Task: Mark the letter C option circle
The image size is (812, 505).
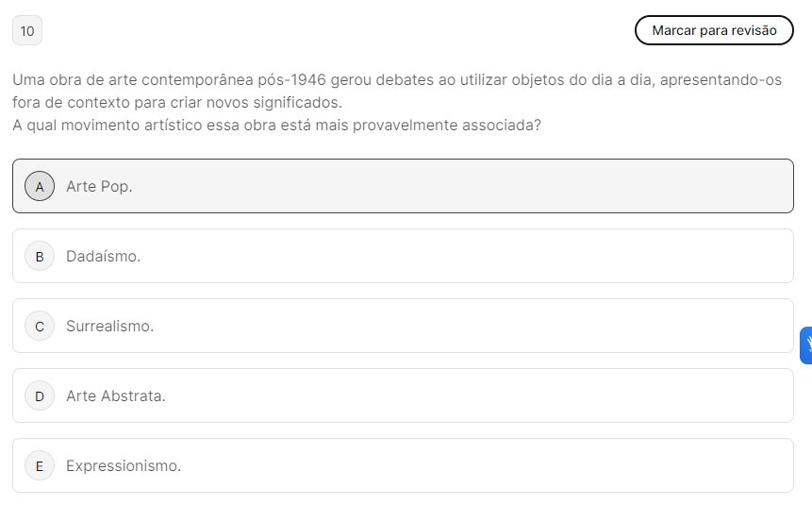Action: point(40,327)
